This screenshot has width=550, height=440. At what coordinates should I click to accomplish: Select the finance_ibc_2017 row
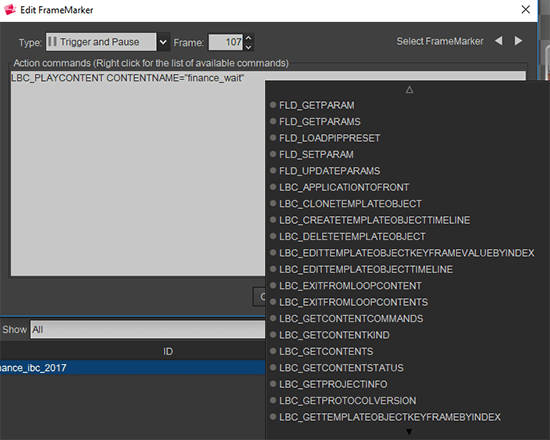133,368
